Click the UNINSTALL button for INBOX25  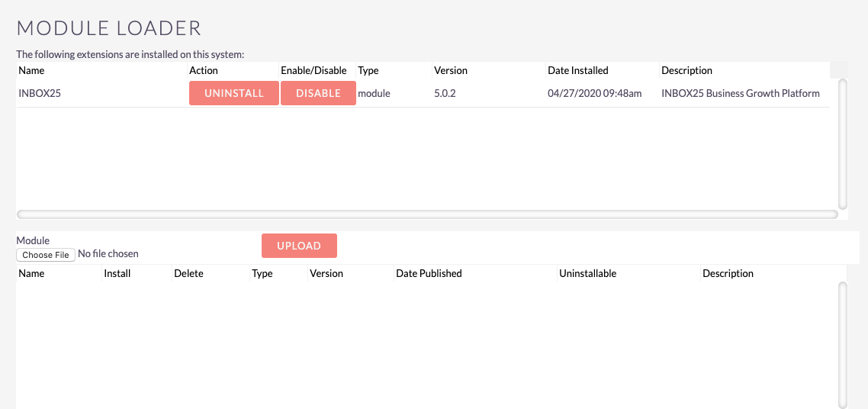point(233,93)
